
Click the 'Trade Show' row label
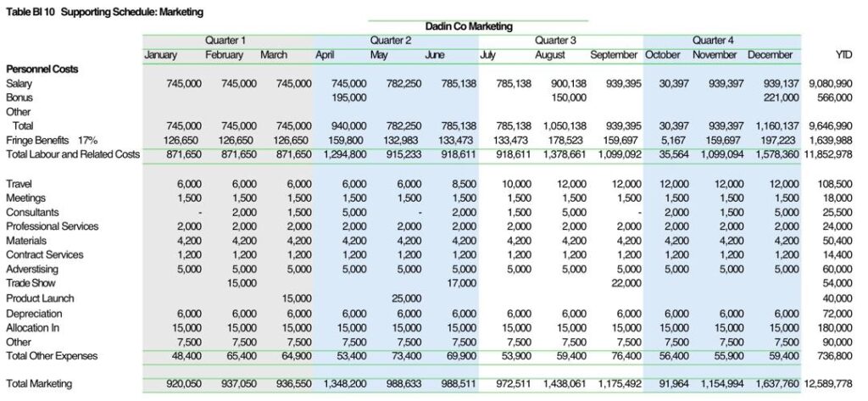click(x=31, y=283)
